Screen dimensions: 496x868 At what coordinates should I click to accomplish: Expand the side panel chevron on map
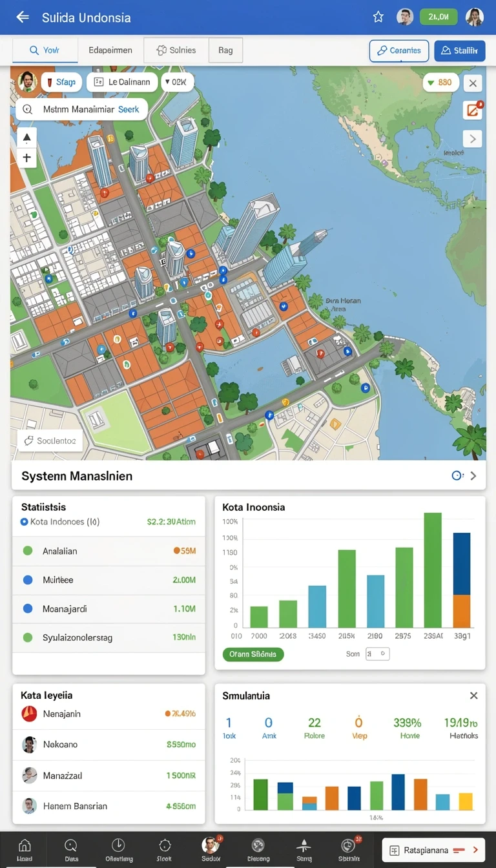[x=473, y=138]
